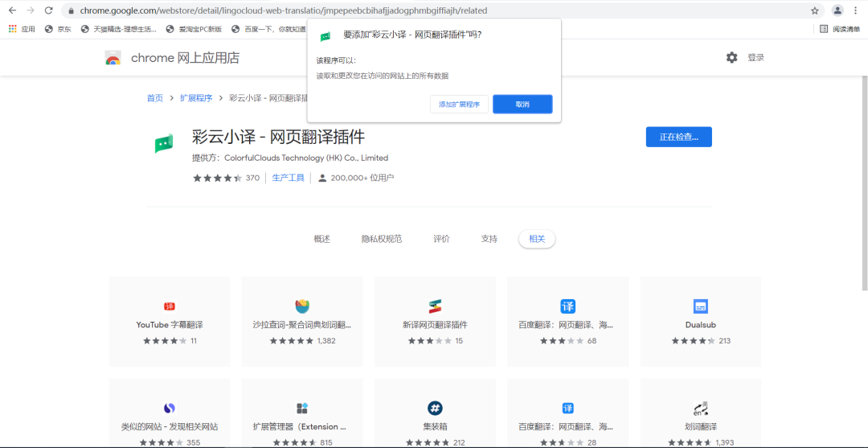Open web store settings gear icon
Image resolution: width=868 pixels, height=448 pixels.
pyautogui.click(x=732, y=58)
